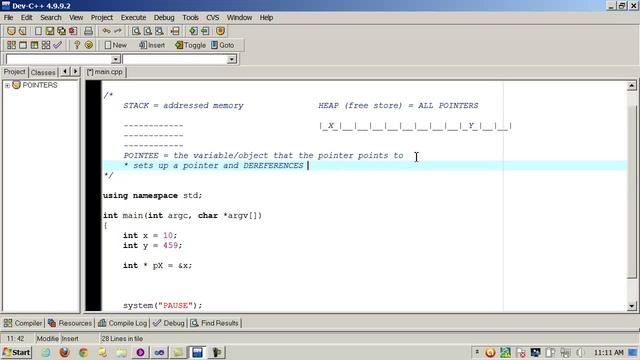Open the Search menu
This screenshot has width=640, height=360.
[51, 18]
